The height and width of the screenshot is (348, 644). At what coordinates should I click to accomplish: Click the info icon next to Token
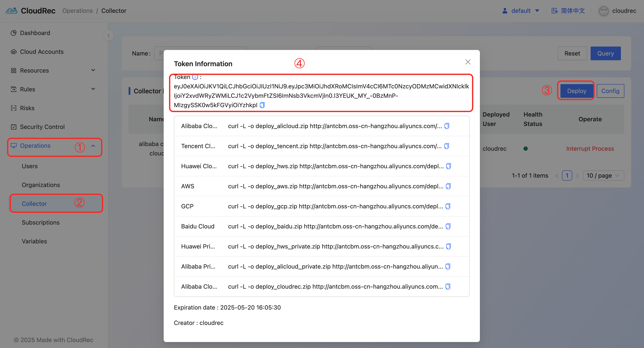coord(195,77)
